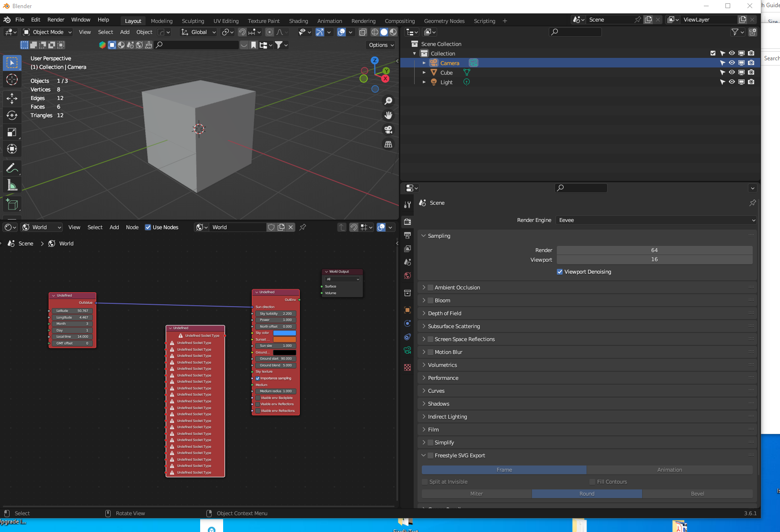The width and height of the screenshot is (780, 532).
Task: Disable Viewport Denoising checkbox
Action: click(x=560, y=272)
